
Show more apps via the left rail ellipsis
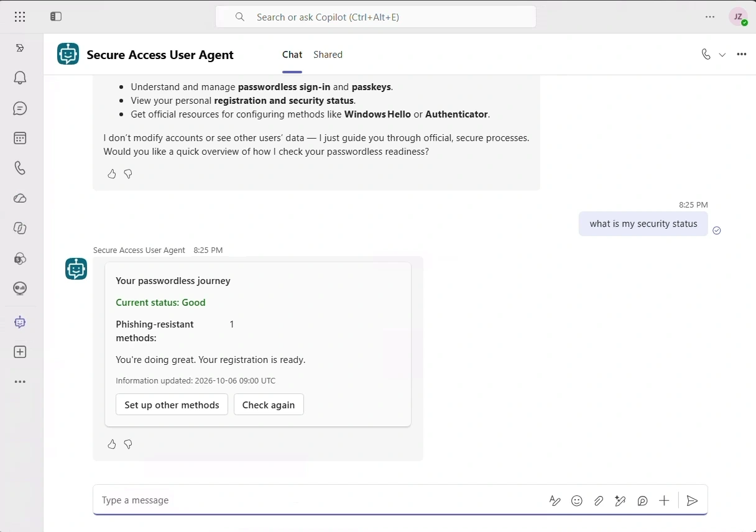click(x=20, y=382)
